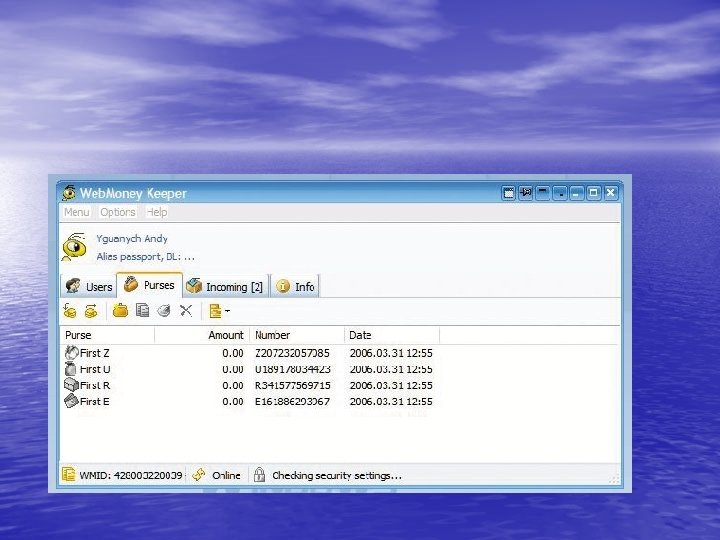Click the first coins icon in the purses toolbar

pos(71,311)
